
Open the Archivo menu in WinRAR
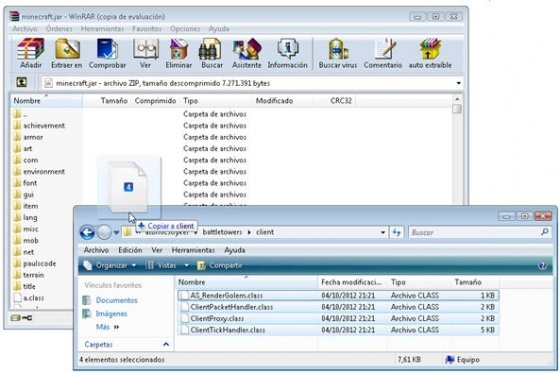[x=24, y=29]
